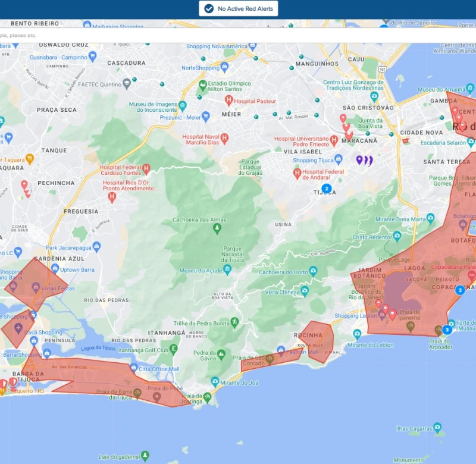Select the Ilhas Cagarras marker
Viewport: 476px width, 464px height.
[x=437, y=427]
